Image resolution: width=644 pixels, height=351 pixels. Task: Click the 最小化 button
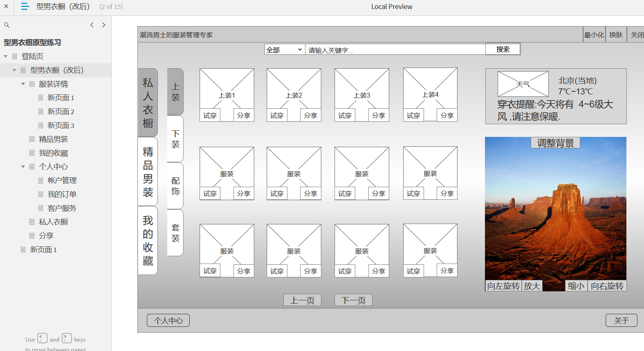[x=594, y=35]
